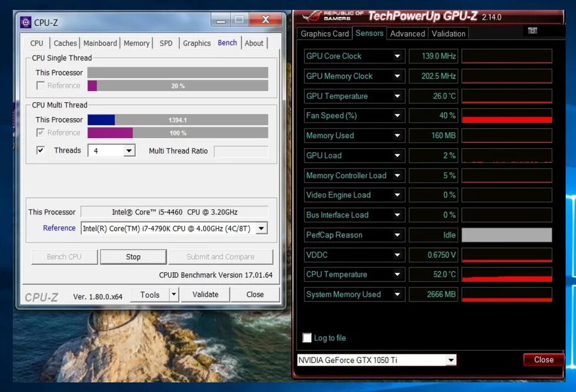The image size is (576, 392).
Task: Click Submit and Compare button
Action: pos(221,257)
